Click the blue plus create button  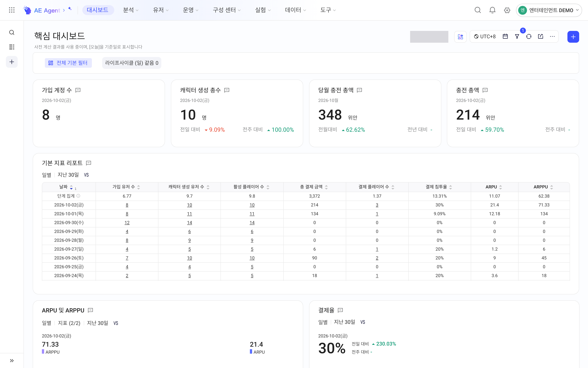click(x=573, y=37)
